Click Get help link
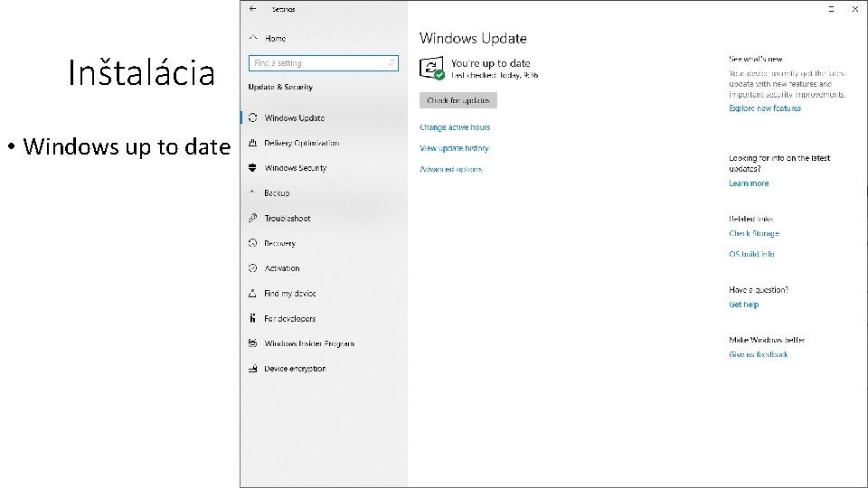The width and height of the screenshot is (868, 488). pos(744,305)
